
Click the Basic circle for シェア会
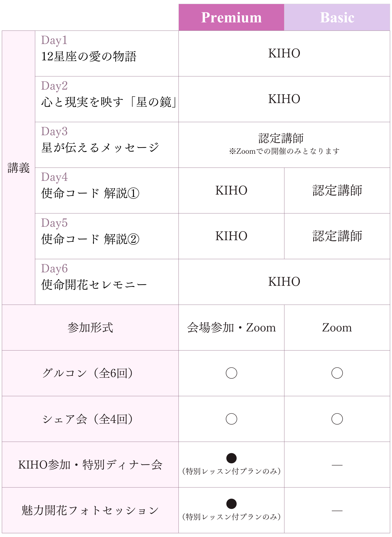[337, 419]
